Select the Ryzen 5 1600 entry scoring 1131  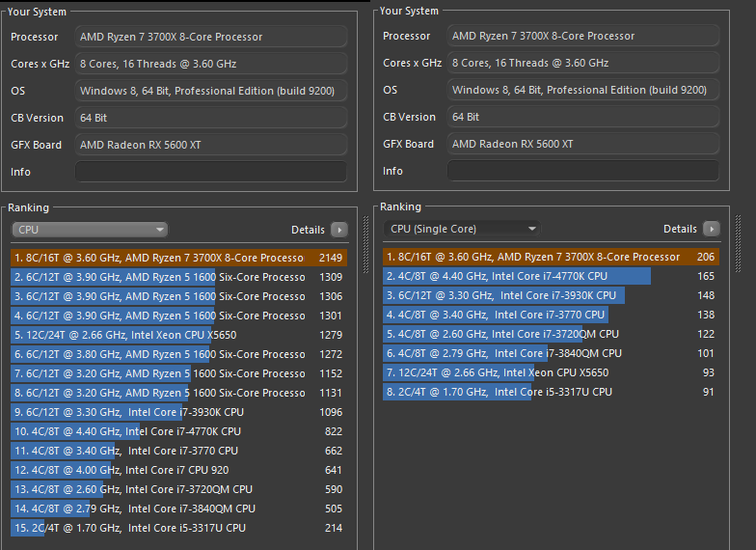coord(178,393)
